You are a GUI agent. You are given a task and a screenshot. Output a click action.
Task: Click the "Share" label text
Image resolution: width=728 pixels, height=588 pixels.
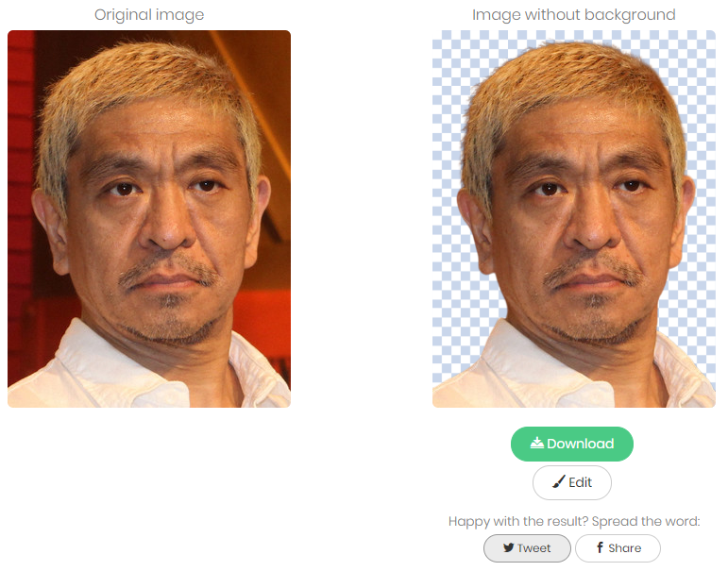coord(625,548)
